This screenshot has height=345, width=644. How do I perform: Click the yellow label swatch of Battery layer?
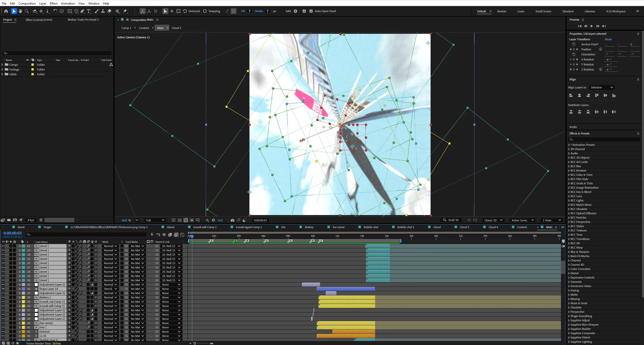(23, 297)
